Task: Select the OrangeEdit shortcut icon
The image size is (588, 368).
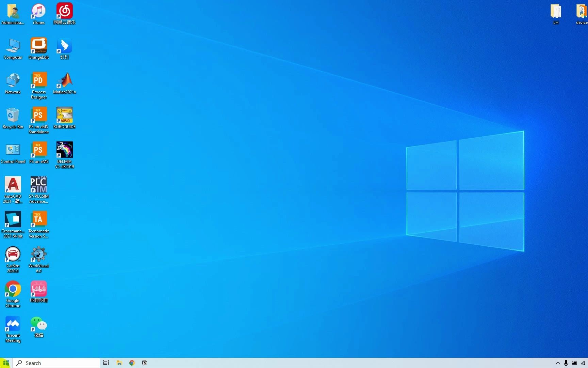Action: tap(38, 49)
